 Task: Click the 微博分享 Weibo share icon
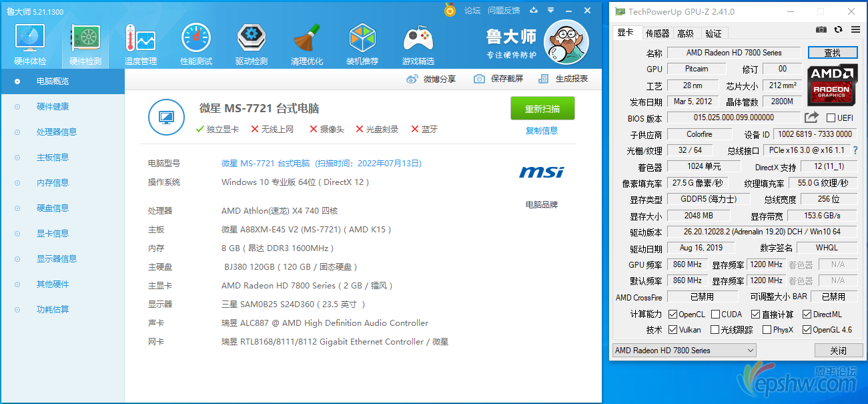coord(412,79)
